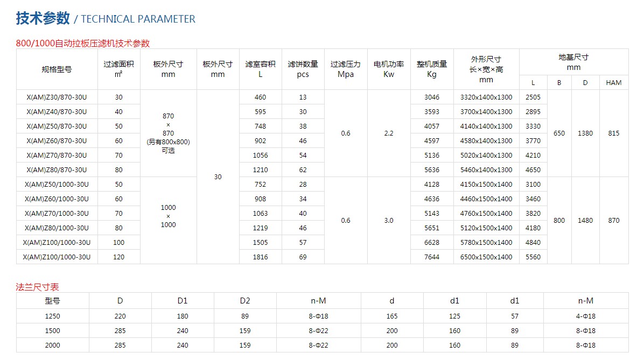
Task: Click the 电机功率 Kw header cell
Action: click(389, 69)
